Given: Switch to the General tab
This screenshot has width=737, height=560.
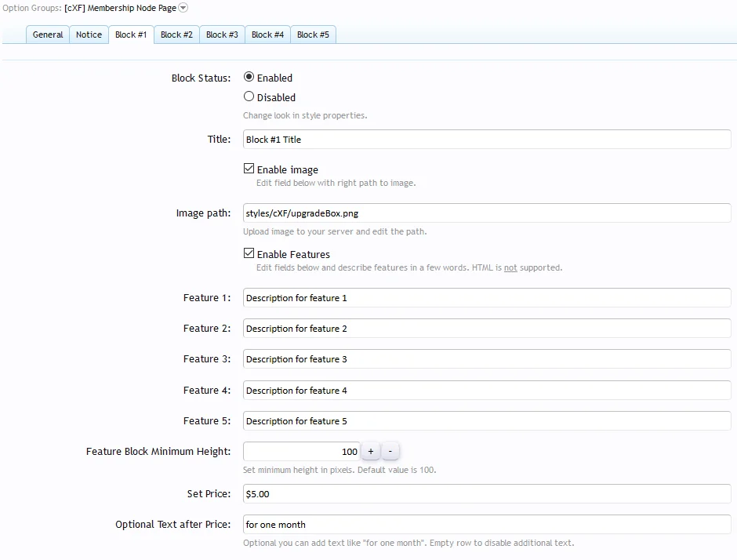Looking at the screenshot, I should point(48,35).
